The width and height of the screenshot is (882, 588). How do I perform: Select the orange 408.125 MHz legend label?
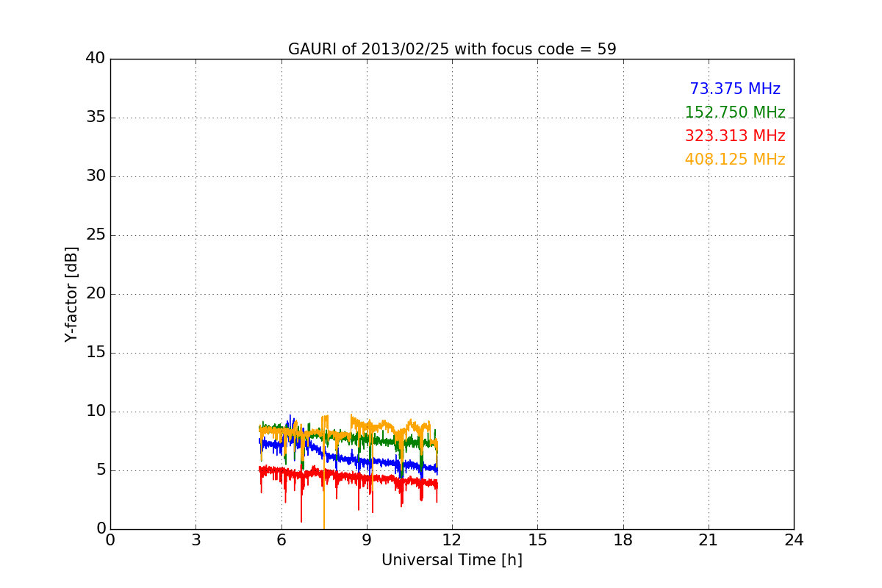pos(735,159)
